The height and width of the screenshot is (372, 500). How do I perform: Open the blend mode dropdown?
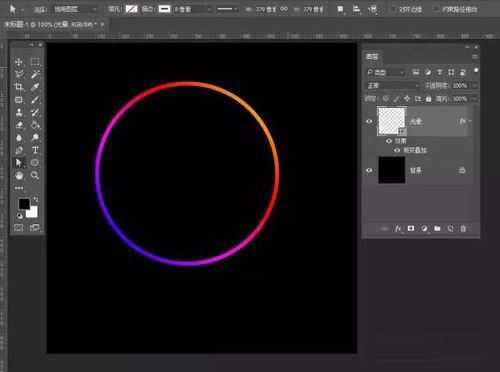point(392,86)
